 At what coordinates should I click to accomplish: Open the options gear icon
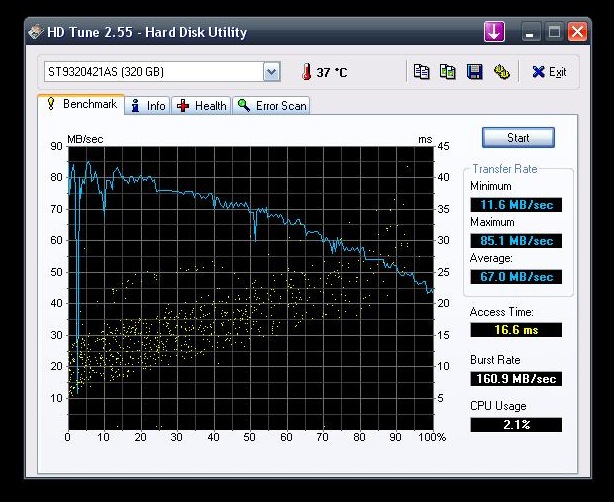tap(501, 72)
